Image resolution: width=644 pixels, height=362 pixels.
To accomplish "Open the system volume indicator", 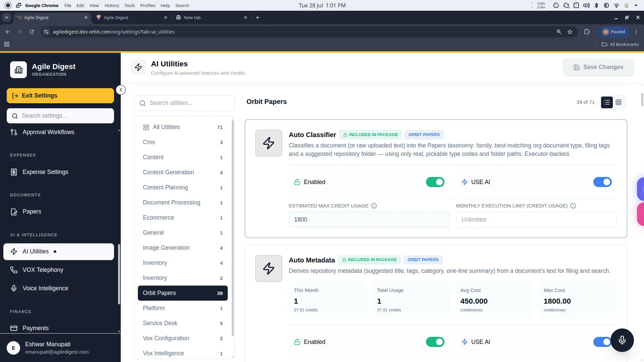I will pyautogui.click(x=586, y=5).
